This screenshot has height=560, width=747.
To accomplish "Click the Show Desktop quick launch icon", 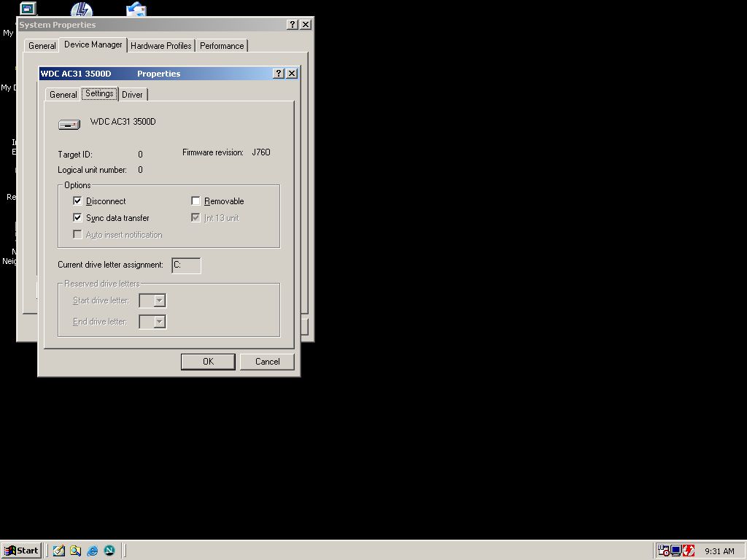I will 58,551.
